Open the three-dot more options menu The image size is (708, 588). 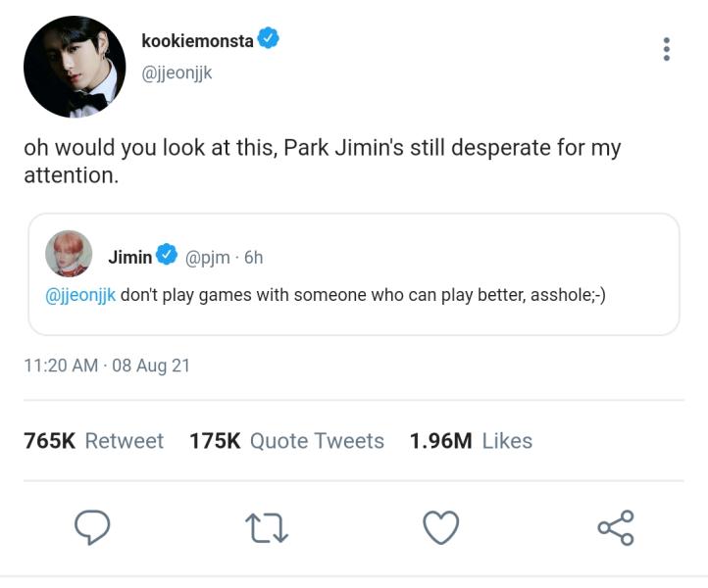667,49
